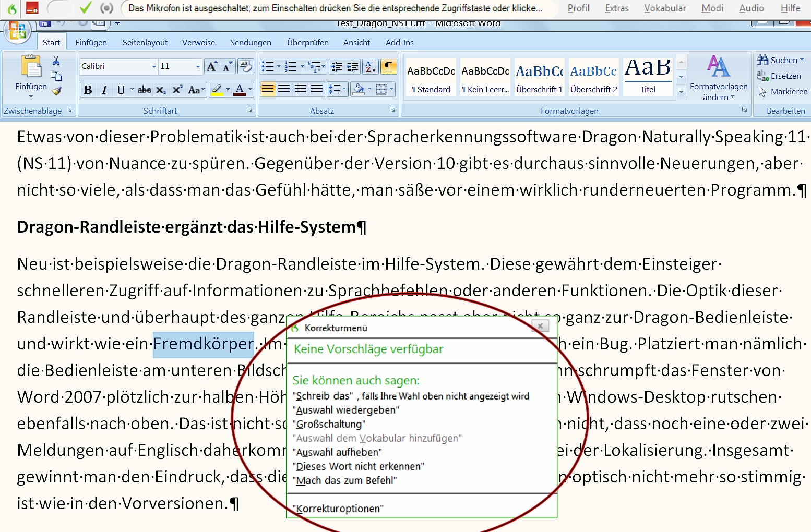Click the Increase Indent icon
811x532 pixels.
point(353,67)
